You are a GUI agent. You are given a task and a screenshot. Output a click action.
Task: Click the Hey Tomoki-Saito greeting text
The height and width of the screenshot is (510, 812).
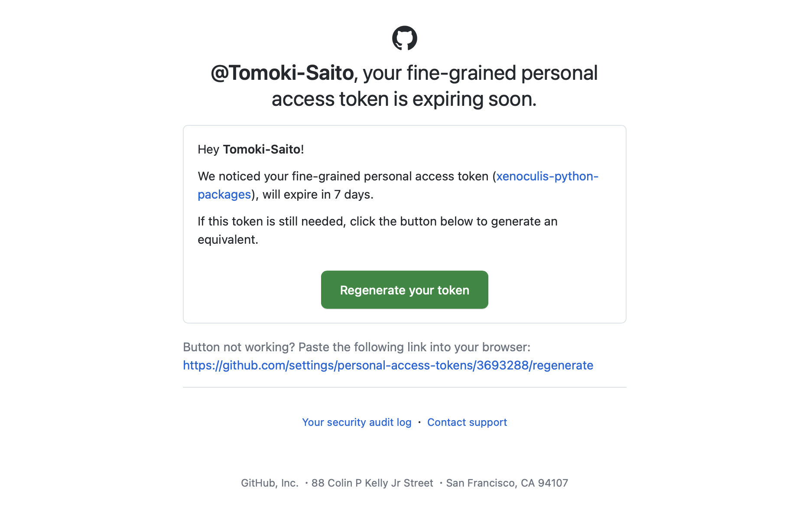pos(250,149)
